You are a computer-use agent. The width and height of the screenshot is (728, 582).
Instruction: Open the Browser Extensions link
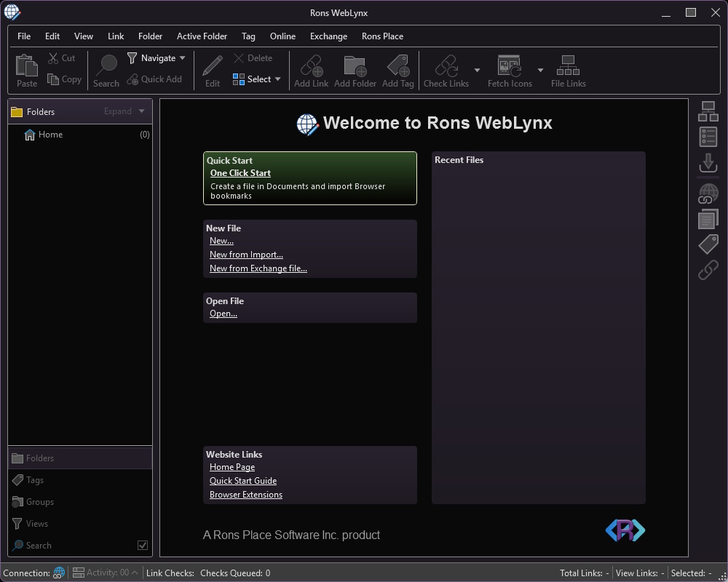pos(245,495)
